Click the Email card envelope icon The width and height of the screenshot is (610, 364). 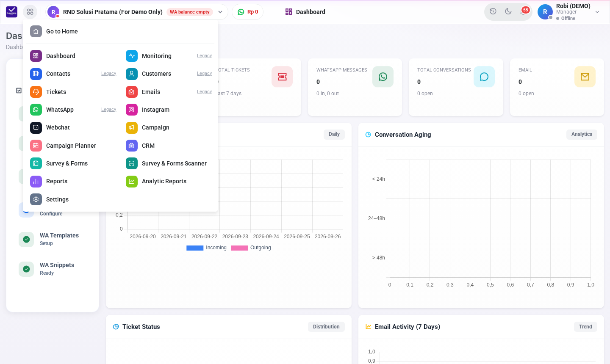click(x=585, y=77)
